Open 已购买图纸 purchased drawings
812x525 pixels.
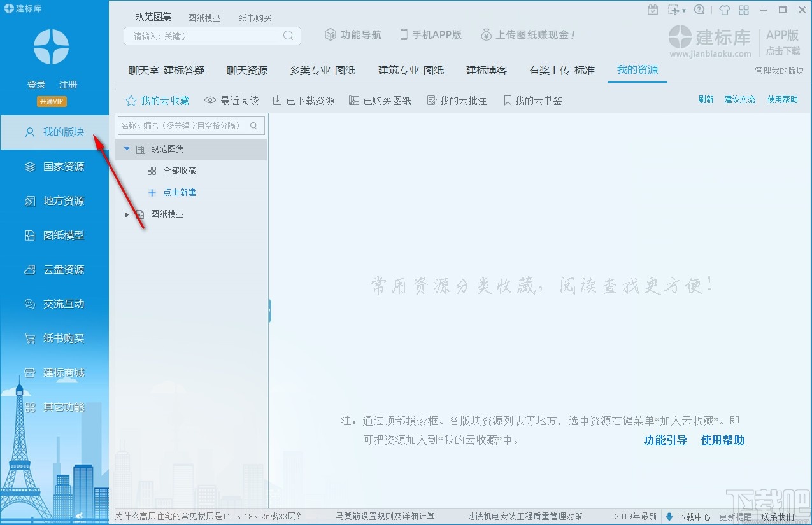[x=380, y=100]
